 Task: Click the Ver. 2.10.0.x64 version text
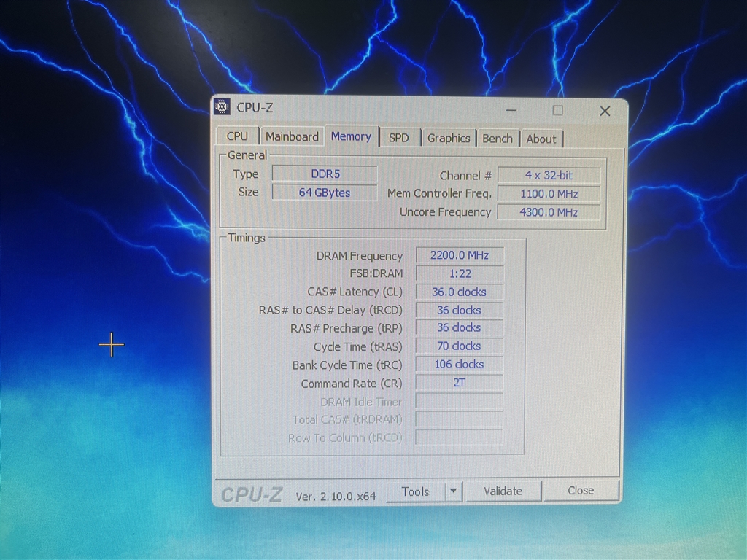click(x=336, y=497)
